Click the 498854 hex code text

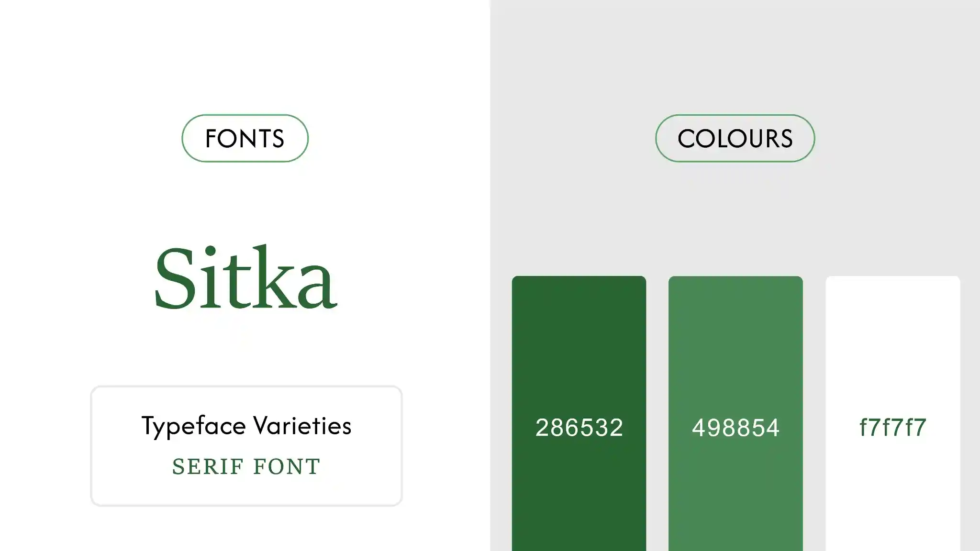click(x=735, y=428)
